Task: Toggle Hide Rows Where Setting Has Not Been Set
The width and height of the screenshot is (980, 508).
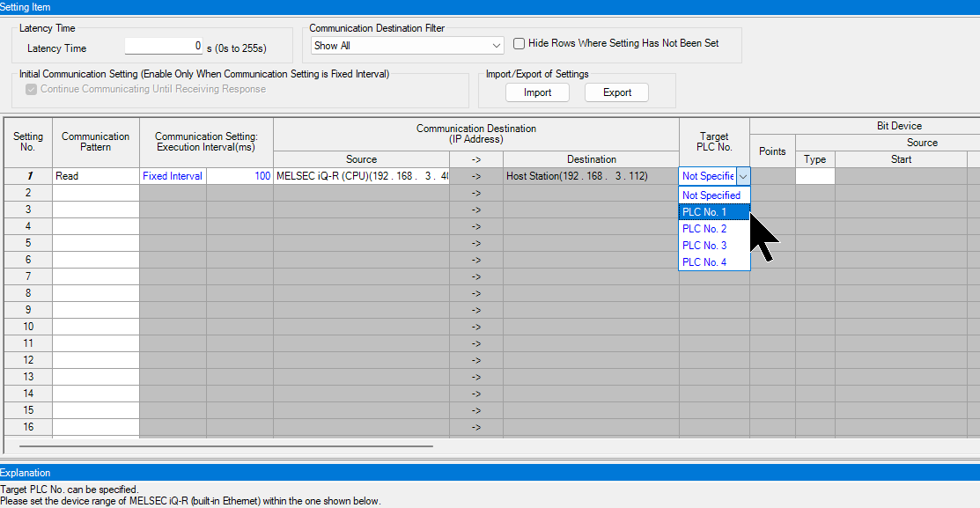Action: click(519, 44)
